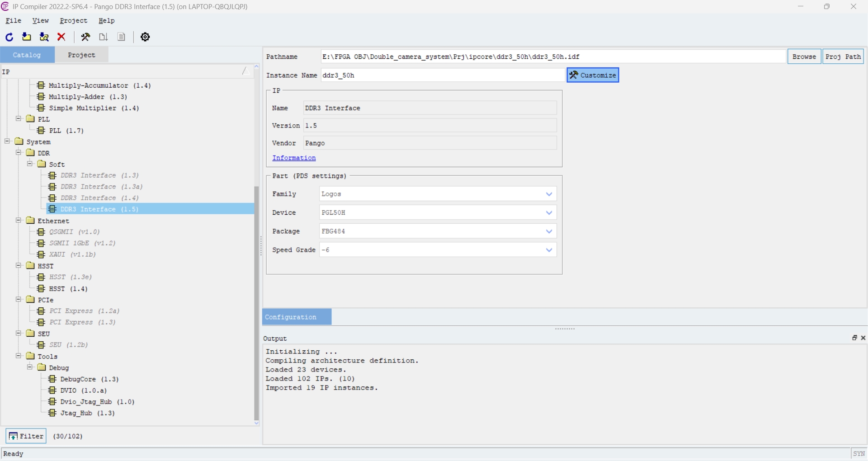This screenshot has width=868, height=461.
Task: Click the Filter button
Action: pyautogui.click(x=26, y=436)
